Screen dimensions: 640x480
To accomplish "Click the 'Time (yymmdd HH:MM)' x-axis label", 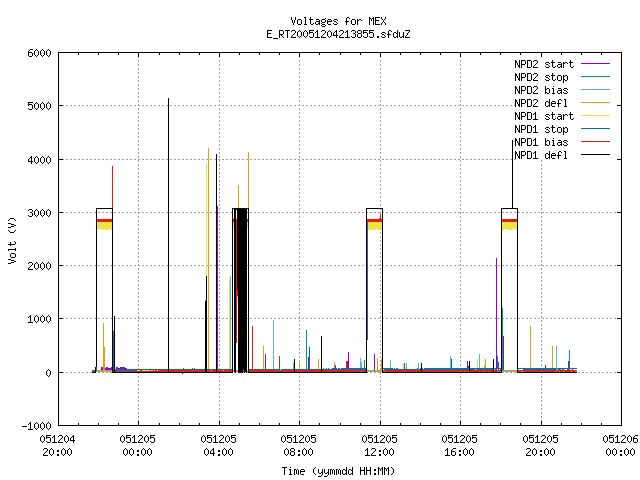I will pos(338,471).
